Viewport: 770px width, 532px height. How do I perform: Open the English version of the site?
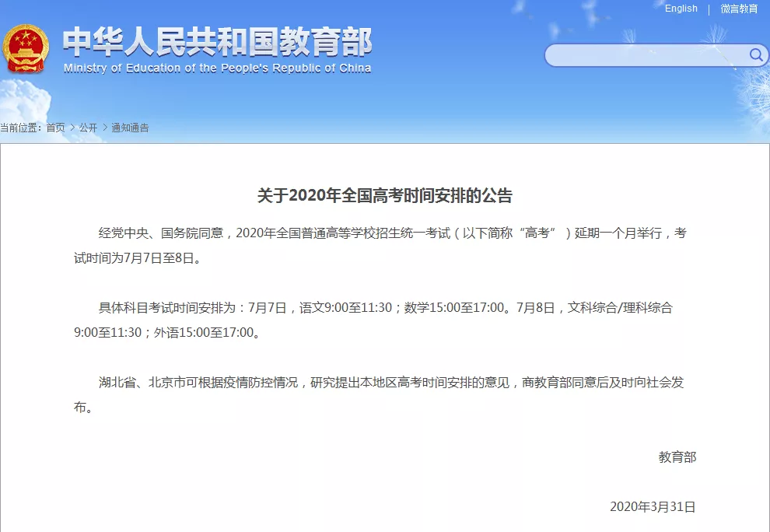point(681,9)
